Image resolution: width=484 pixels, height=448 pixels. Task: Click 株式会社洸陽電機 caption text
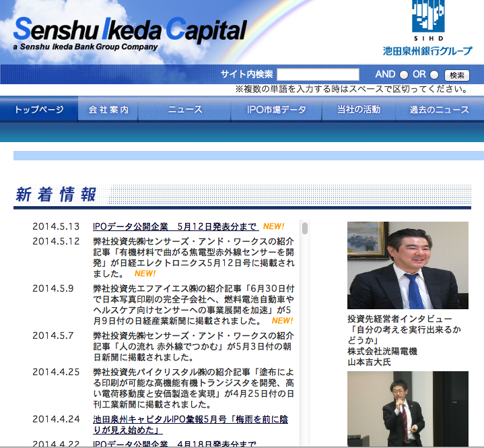click(382, 351)
